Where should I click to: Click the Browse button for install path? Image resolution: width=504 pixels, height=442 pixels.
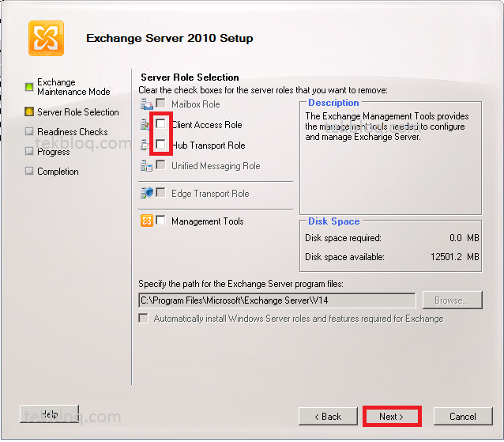pos(452,300)
